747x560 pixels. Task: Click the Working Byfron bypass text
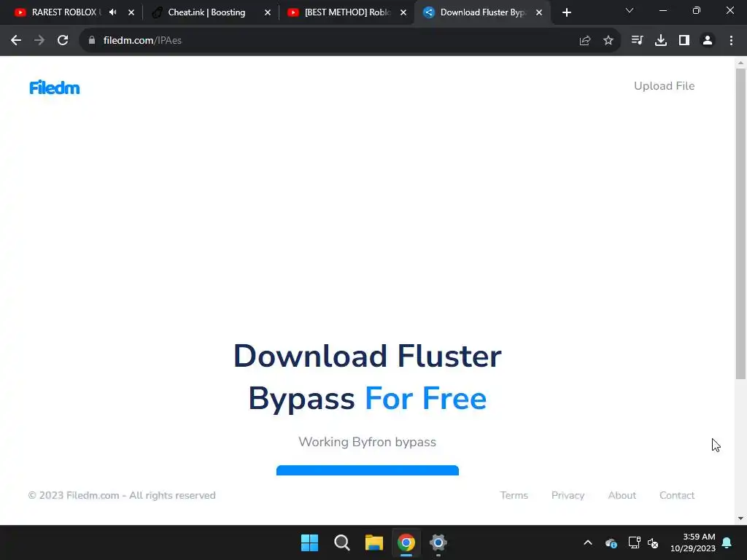pyautogui.click(x=368, y=442)
